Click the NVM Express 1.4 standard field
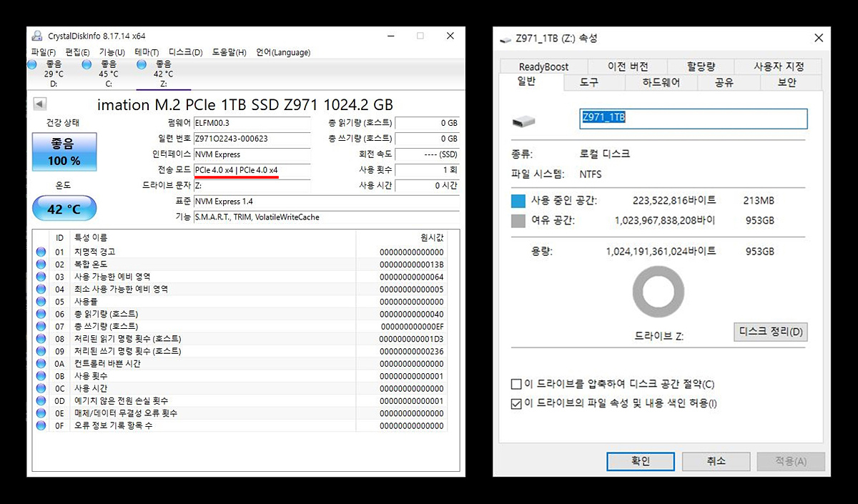The width and height of the screenshot is (858, 504). (x=326, y=202)
